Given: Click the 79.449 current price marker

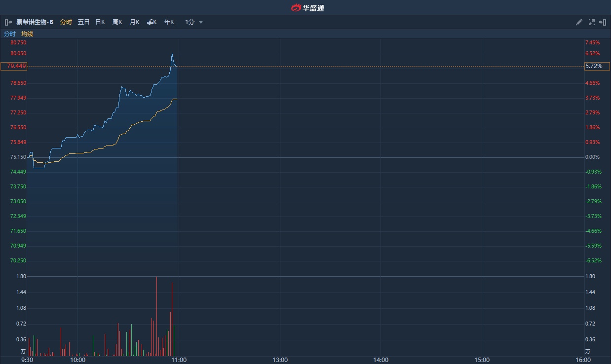Looking at the screenshot, I should pyautogui.click(x=14, y=66).
